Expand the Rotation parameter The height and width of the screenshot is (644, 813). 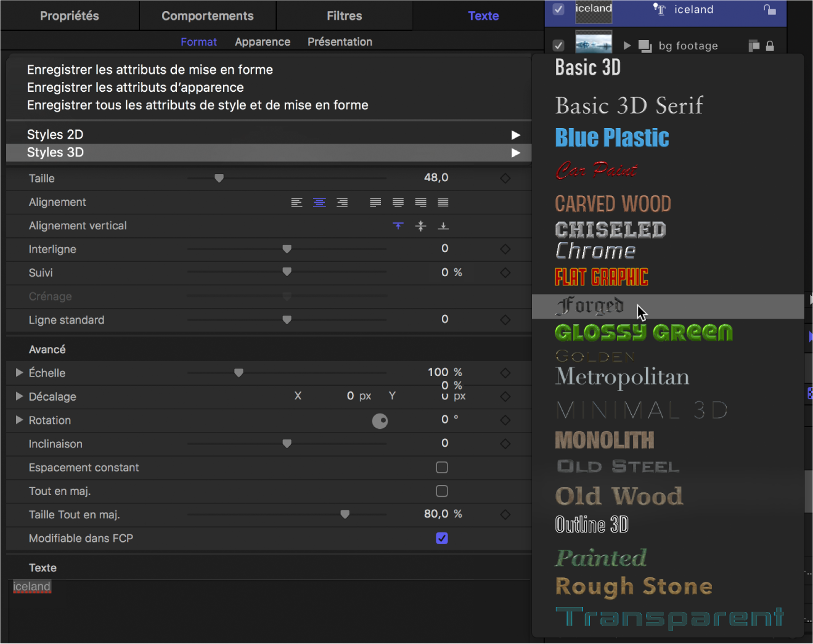coord(19,420)
